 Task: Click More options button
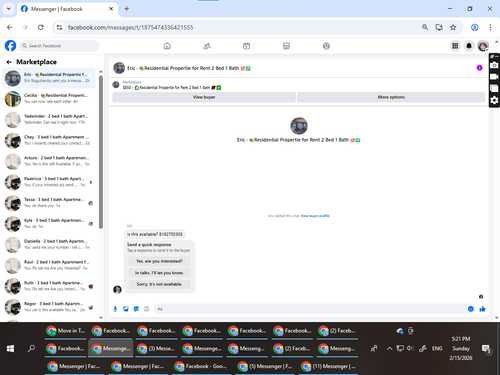tap(391, 97)
